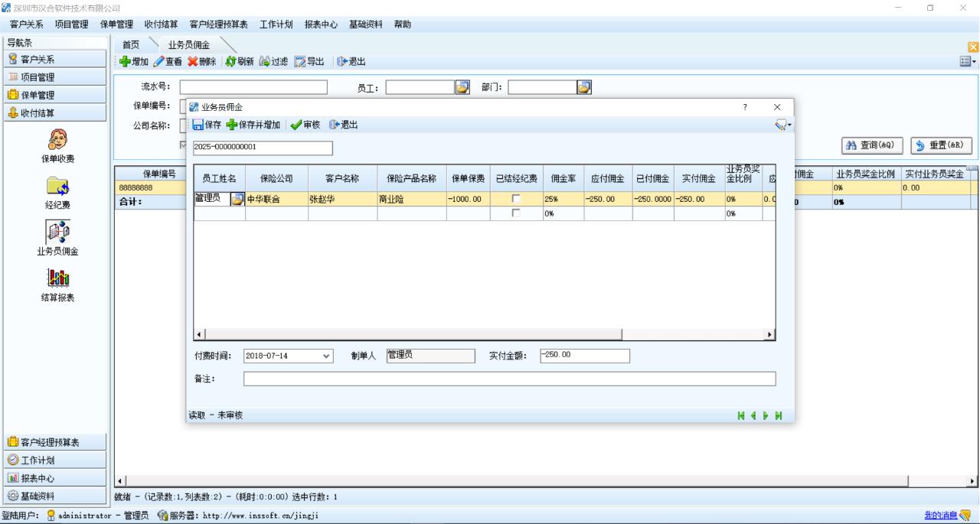
Task: Click the 审核 checkmark in the dialog
Action: (305, 125)
